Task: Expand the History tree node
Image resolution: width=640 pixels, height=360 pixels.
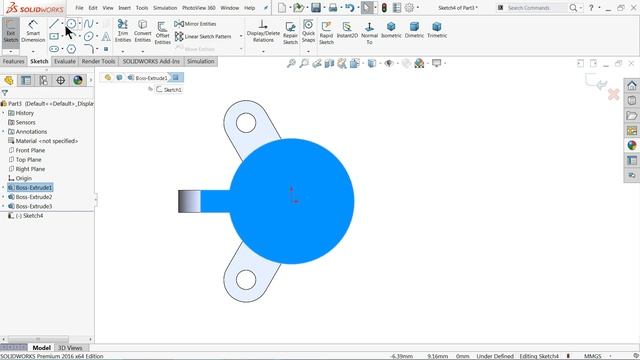Action: pyautogui.click(x=3, y=113)
